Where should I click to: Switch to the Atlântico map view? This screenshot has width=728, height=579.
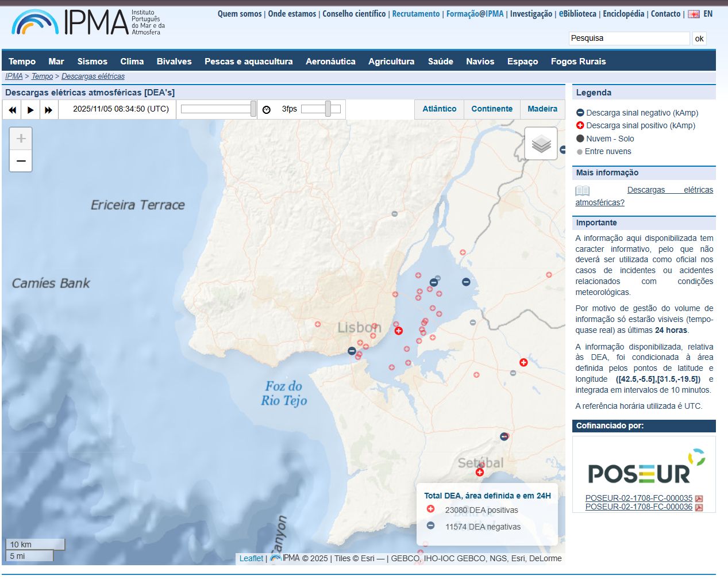(439, 109)
